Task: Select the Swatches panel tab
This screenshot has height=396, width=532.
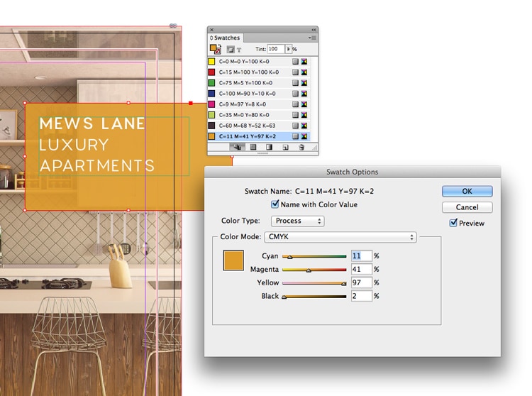Action: point(226,38)
